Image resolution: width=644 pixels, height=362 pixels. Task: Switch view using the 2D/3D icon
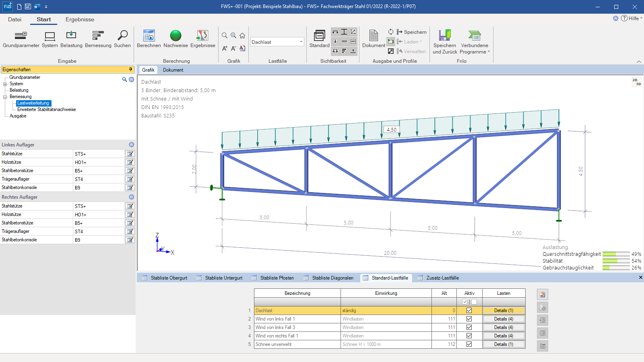(x=636, y=82)
